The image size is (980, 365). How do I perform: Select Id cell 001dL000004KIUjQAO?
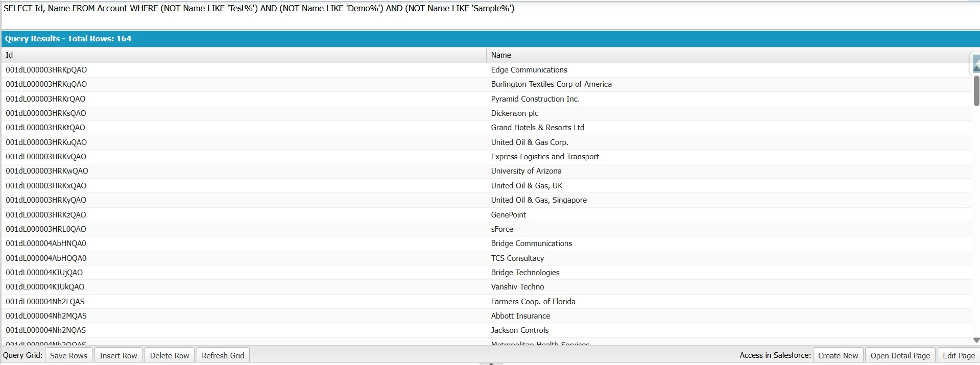[x=244, y=273]
